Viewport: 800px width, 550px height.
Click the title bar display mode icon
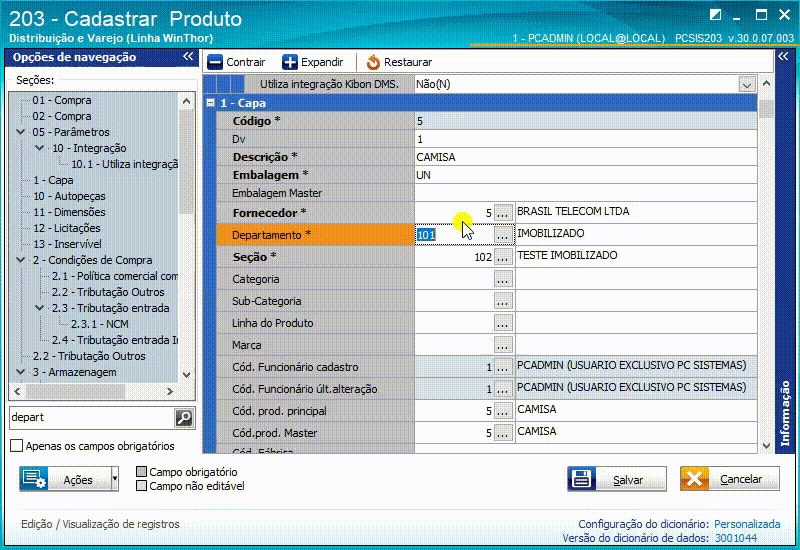point(716,15)
